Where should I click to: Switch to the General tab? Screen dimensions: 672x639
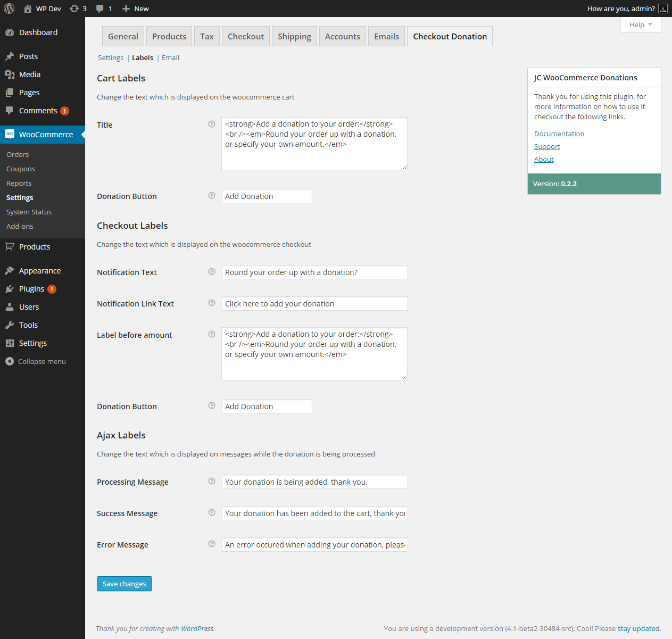tap(123, 36)
